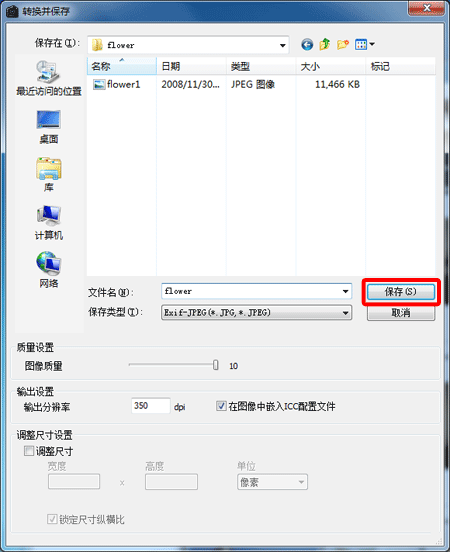
Task: Click the 图像质量 slider handle
Action: [x=215, y=365]
